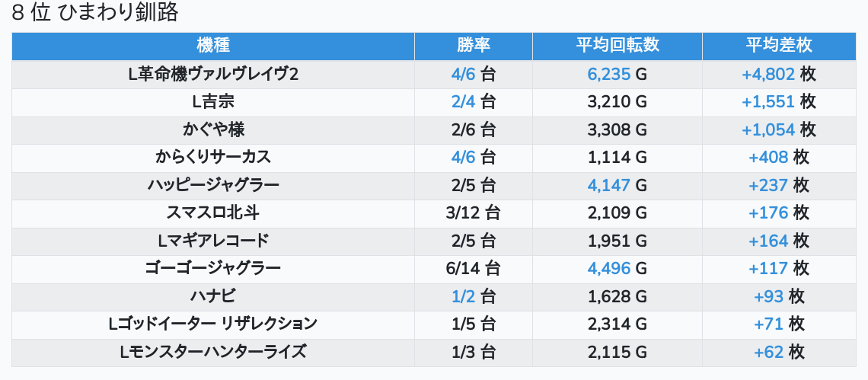The width and height of the screenshot is (868, 380).
Task: Select the 平均差枚 column header
Action: coord(778,46)
